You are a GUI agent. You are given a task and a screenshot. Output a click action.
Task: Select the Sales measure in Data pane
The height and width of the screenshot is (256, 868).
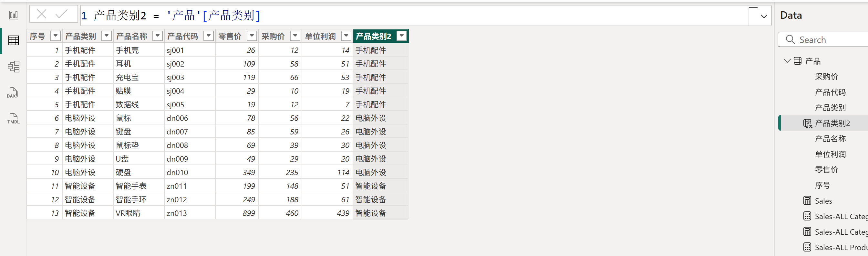823,201
